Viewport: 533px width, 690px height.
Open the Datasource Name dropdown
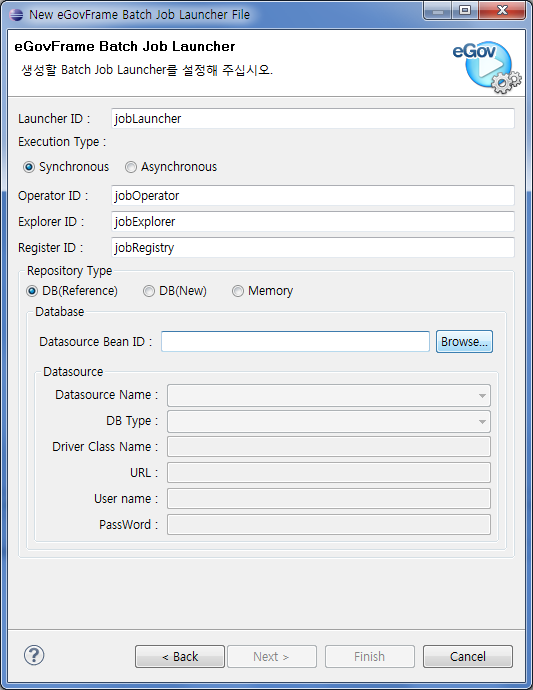329,396
